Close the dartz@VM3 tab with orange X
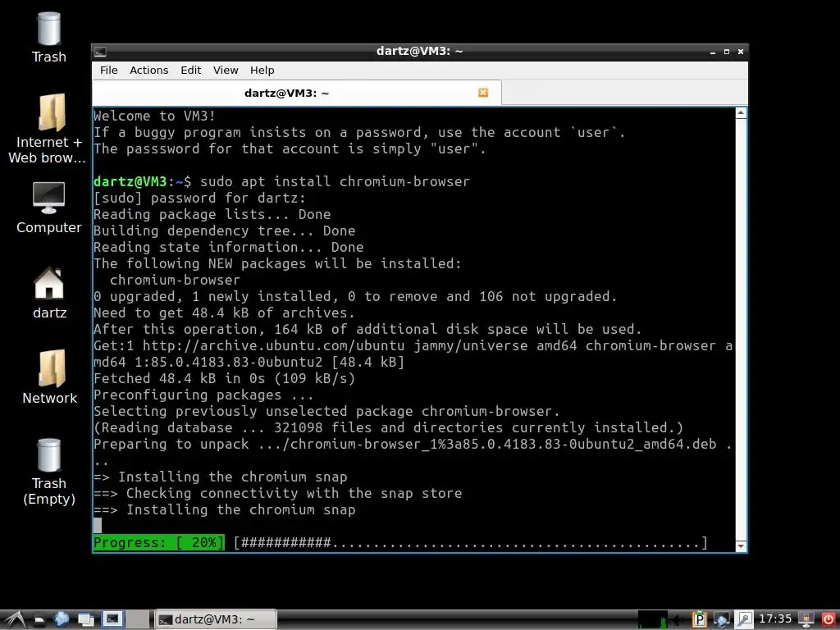This screenshot has width=840, height=630. pos(483,93)
